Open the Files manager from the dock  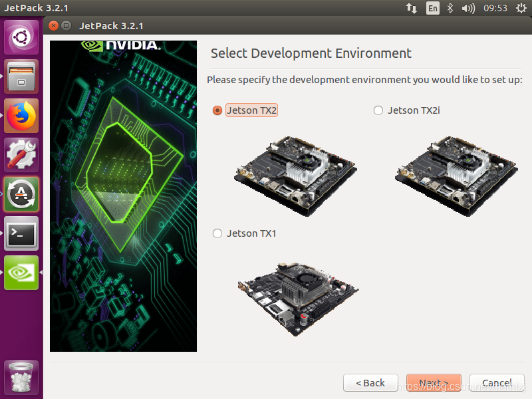pos(21,76)
